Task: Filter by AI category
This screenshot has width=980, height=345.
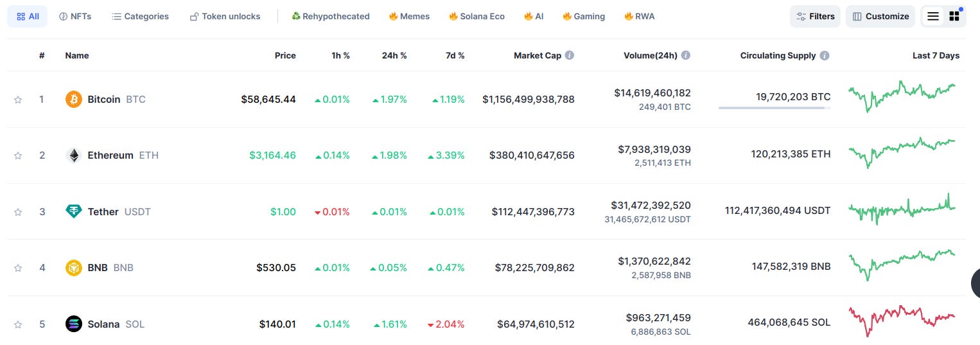Action: (534, 16)
